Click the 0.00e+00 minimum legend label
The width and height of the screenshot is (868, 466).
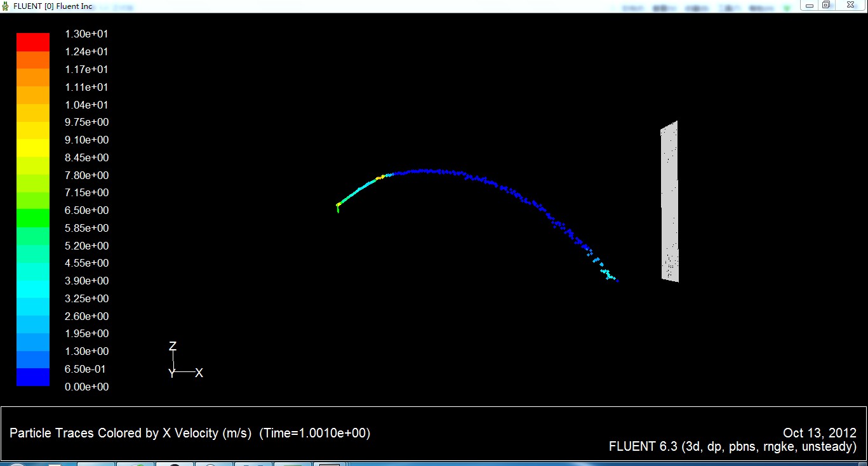point(86,387)
